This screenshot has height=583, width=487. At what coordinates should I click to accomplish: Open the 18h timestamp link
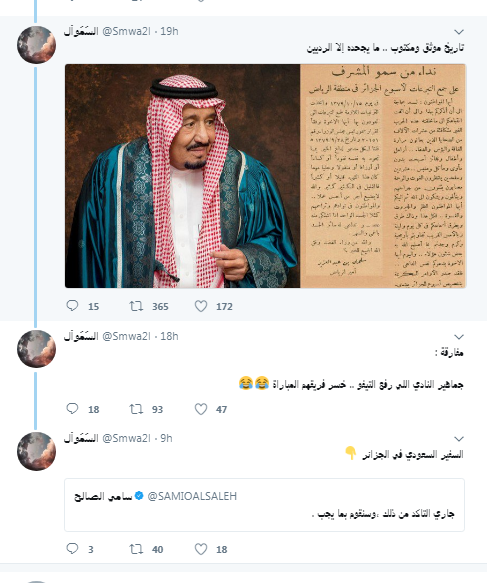coord(170,336)
